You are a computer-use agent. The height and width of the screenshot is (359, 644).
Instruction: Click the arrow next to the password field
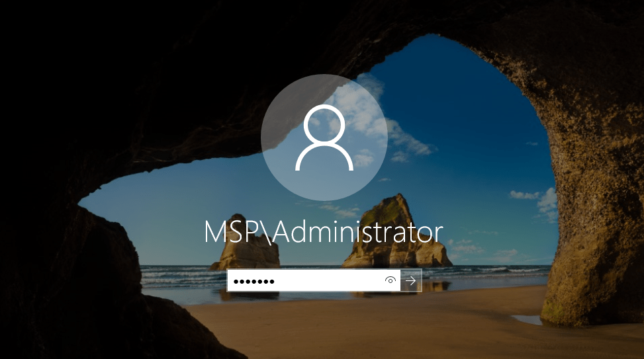click(411, 280)
